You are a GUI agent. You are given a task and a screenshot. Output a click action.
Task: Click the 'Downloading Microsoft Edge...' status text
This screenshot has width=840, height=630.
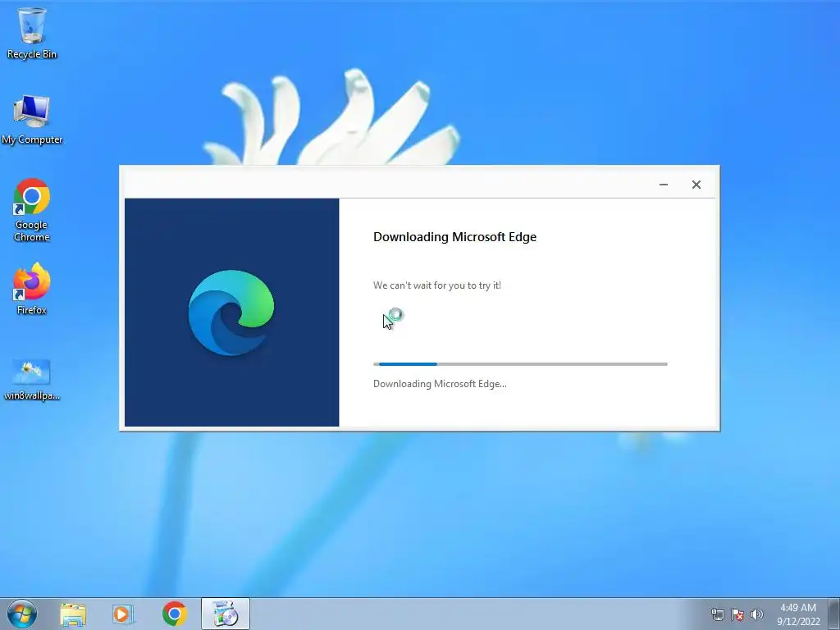click(440, 384)
